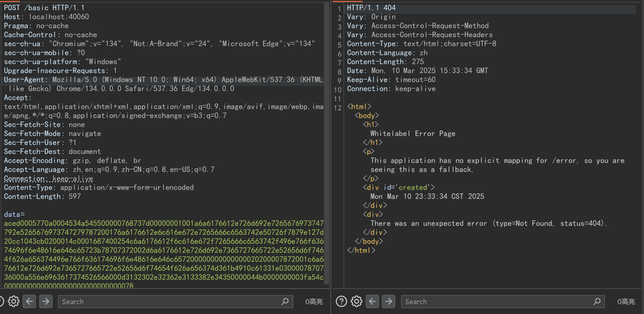Screen dimensions: 644x314
Task: Open settings gear in response pane
Action: pos(357,301)
